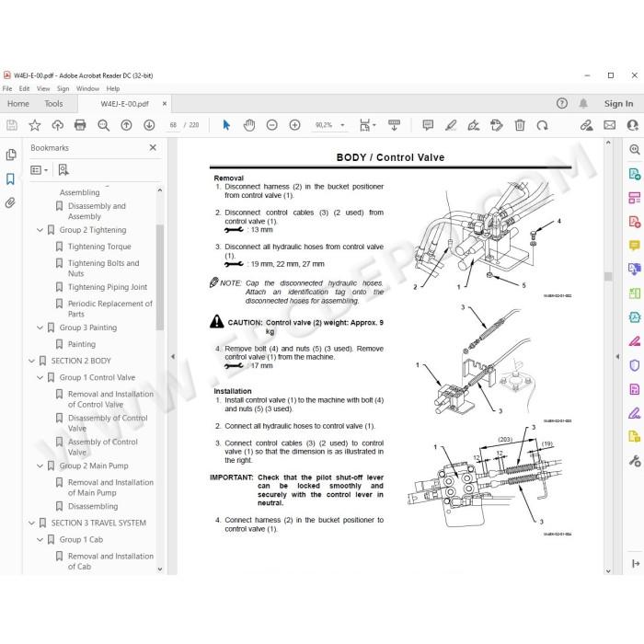The image size is (644, 644).
Task: Click the Delete trash icon
Action: click(x=520, y=125)
